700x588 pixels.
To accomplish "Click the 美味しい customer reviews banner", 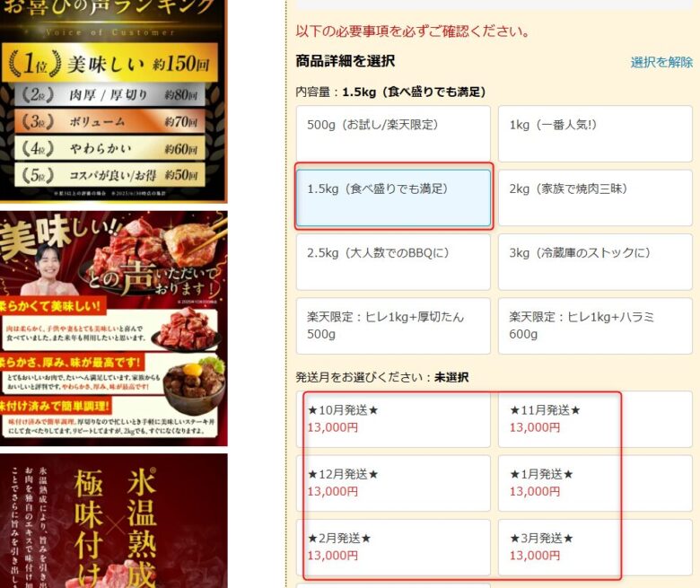I will pos(113,329).
